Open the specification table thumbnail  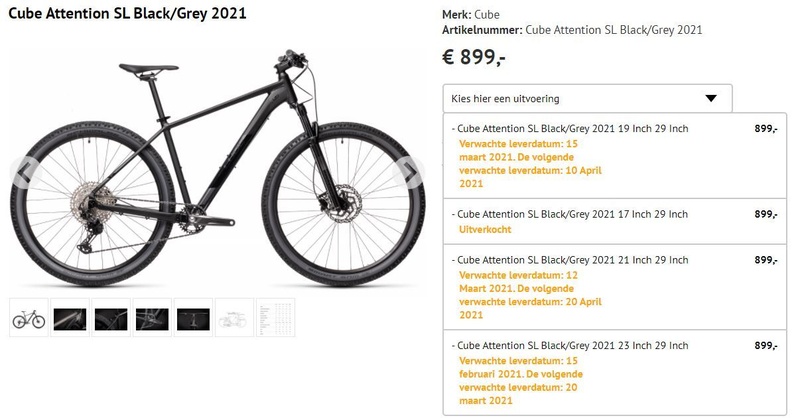(275, 319)
